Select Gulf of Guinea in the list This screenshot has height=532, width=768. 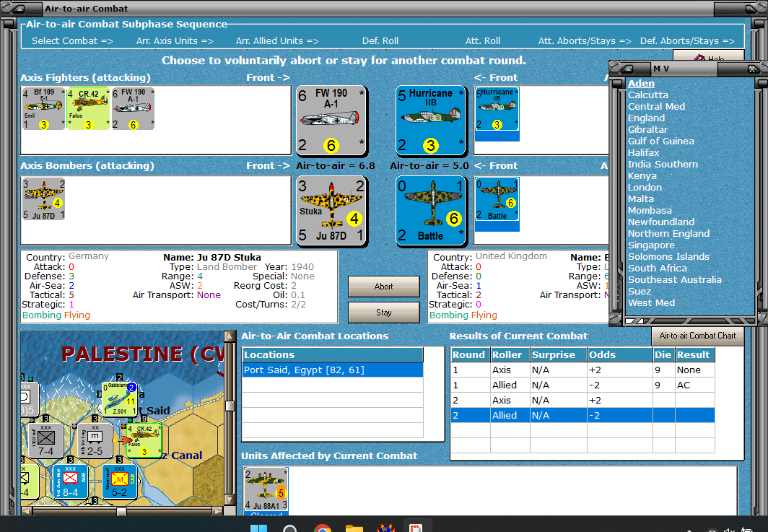click(660, 141)
